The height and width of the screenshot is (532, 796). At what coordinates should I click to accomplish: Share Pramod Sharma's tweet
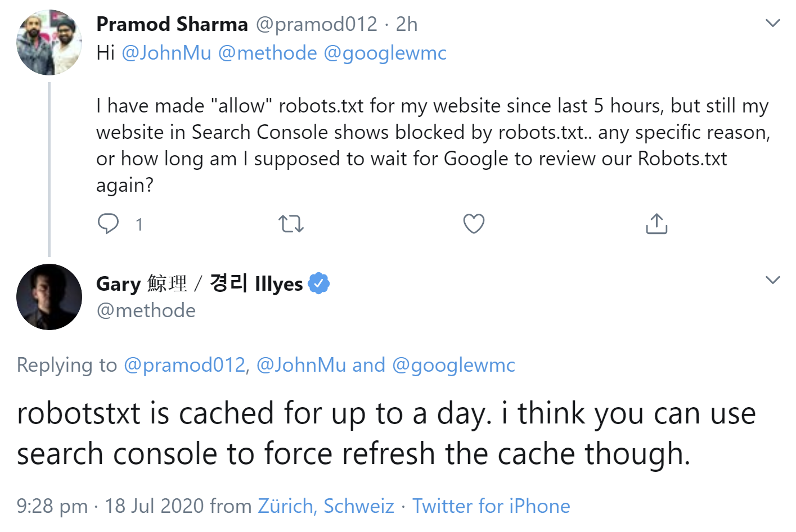coord(656,223)
